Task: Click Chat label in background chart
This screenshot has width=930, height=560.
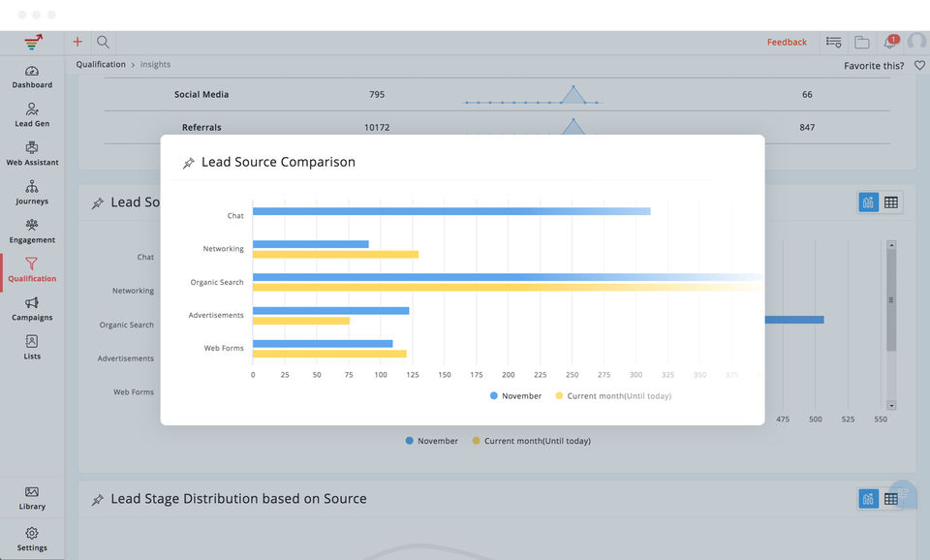Action: [x=145, y=257]
